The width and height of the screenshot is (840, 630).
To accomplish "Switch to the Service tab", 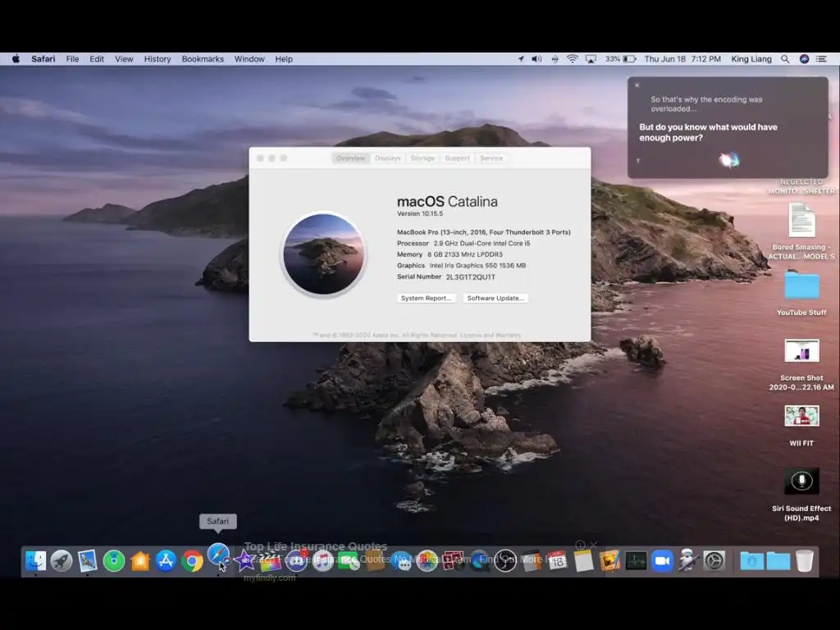I will [491, 158].
